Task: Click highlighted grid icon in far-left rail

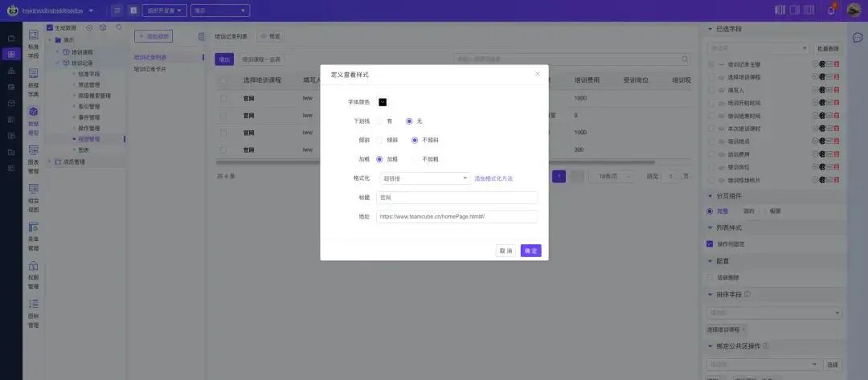Action: (x=11, y=54)
